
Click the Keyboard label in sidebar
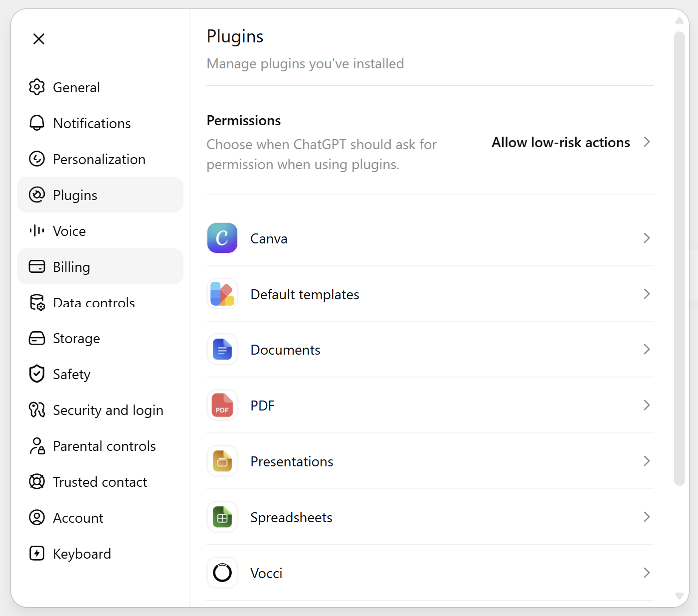click(x=82, y=554)
